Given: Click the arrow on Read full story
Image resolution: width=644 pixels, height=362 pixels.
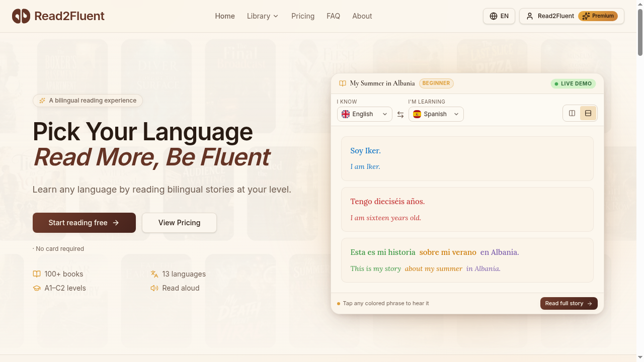Looking at the screenshot, I should point(590,304).
